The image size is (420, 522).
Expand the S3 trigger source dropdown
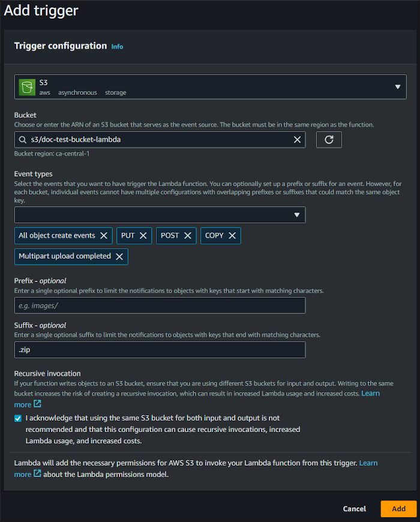pos(397,87)
